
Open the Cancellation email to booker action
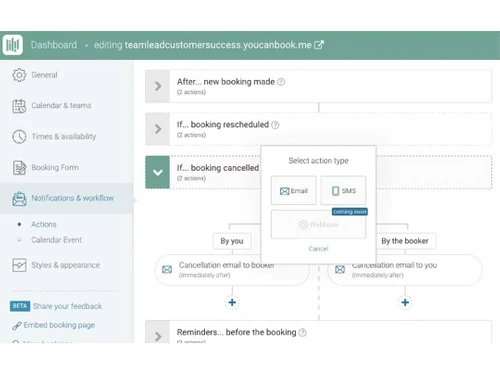[232, 270]
